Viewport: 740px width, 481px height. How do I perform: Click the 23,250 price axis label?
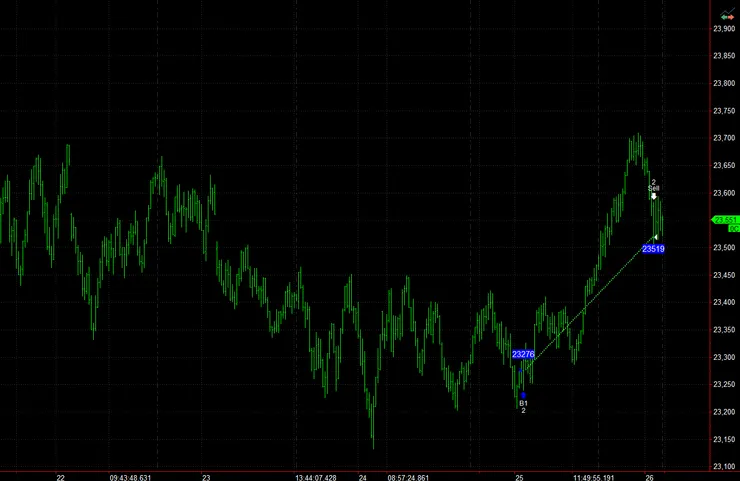pos(724,385)
